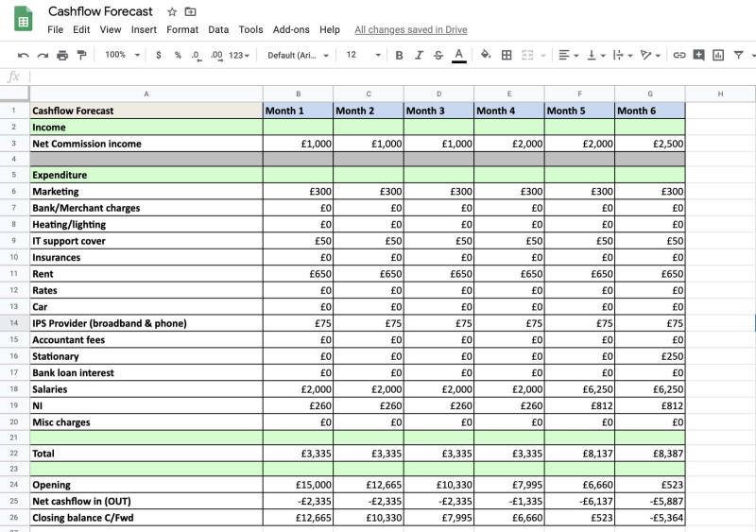Click the Month 5 NI £812 cell
Screen dimensions: 756x532
(579, 405)
